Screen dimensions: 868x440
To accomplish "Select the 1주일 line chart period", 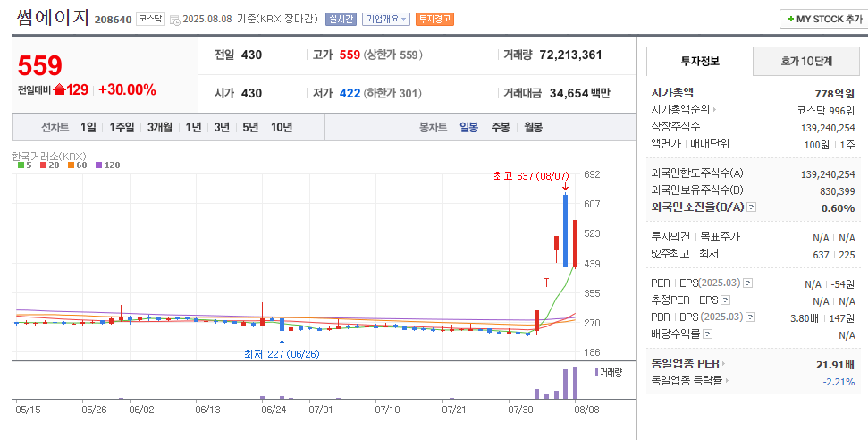I will pos(122,128).
